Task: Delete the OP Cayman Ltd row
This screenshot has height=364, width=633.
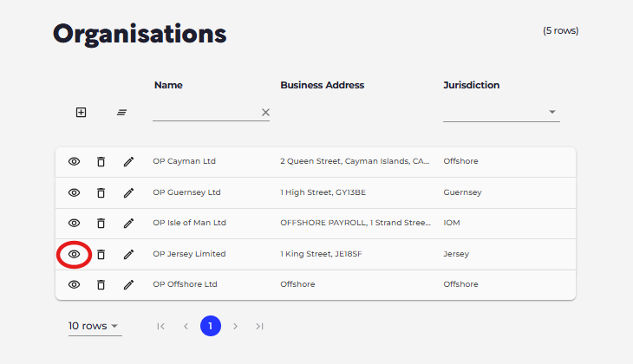Action: point(101,161)
